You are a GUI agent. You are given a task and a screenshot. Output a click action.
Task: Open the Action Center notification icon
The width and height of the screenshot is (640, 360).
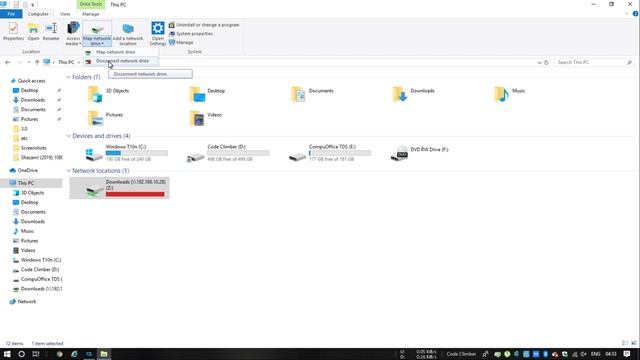pyautogui.click(x=627, y=354)
